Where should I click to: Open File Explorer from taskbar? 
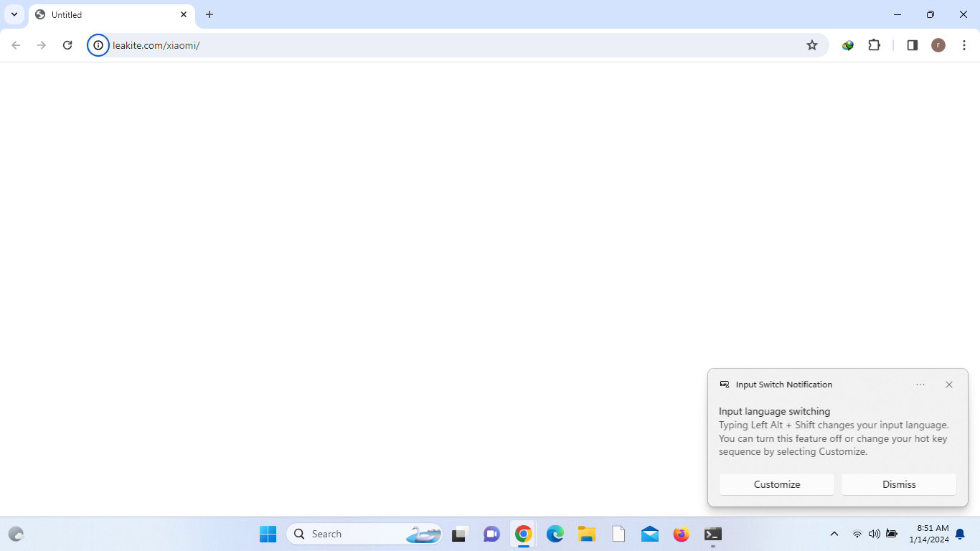click(587, 534)
